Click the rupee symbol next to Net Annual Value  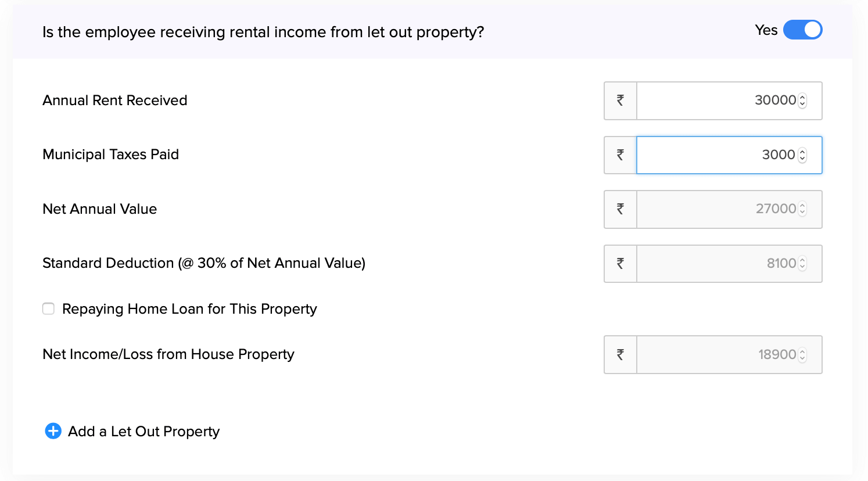[x=620, y=209]
